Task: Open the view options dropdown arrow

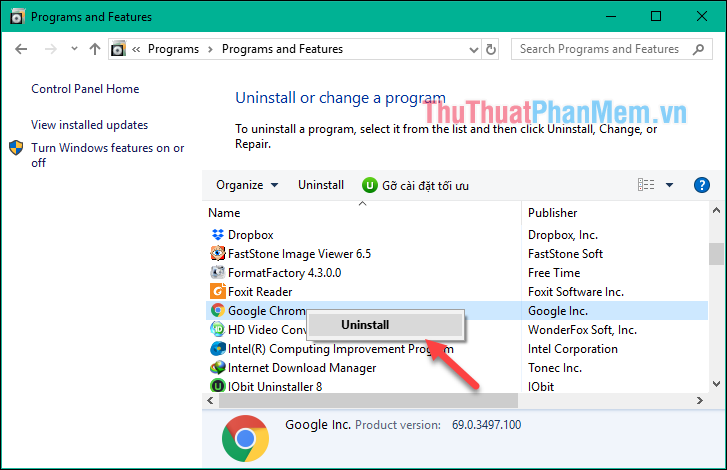Action: point(669,185)
